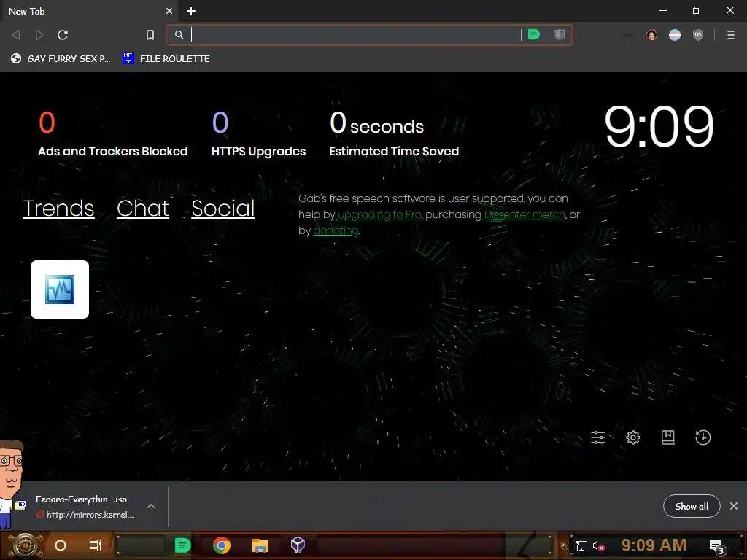Open the network tray icon
This screenshot has width=747, height=560.
581,545
